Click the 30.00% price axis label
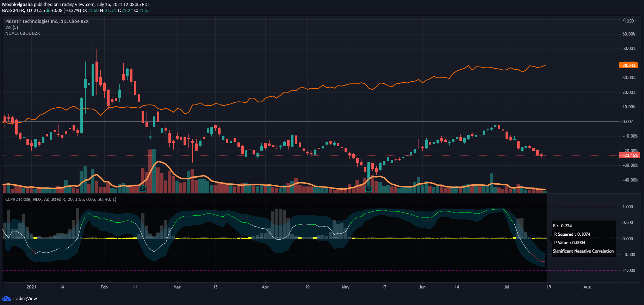The height and width of the screenshot is (305, 644). (629, 78)
